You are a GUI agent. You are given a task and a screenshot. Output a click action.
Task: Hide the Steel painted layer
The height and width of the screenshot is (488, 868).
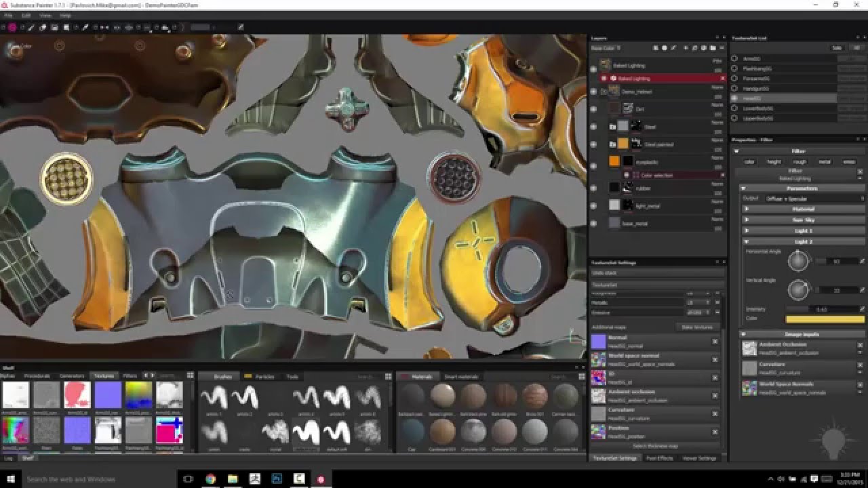593,144
